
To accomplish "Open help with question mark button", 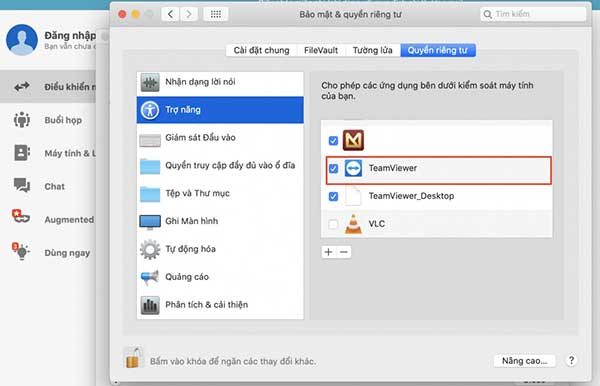I will (571, 360).
